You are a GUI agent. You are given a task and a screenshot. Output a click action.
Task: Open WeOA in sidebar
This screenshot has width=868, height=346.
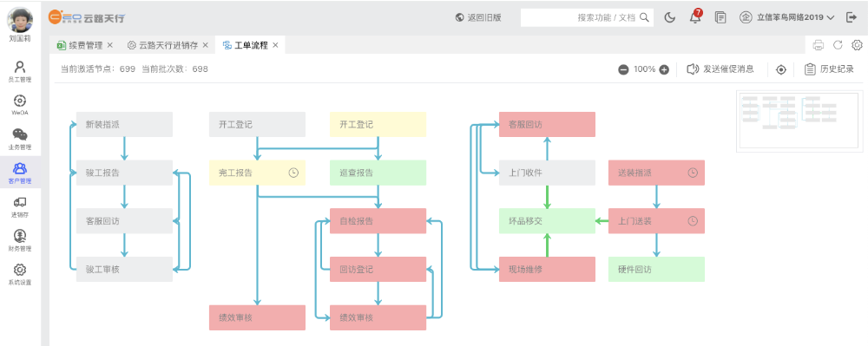[20, 105]
